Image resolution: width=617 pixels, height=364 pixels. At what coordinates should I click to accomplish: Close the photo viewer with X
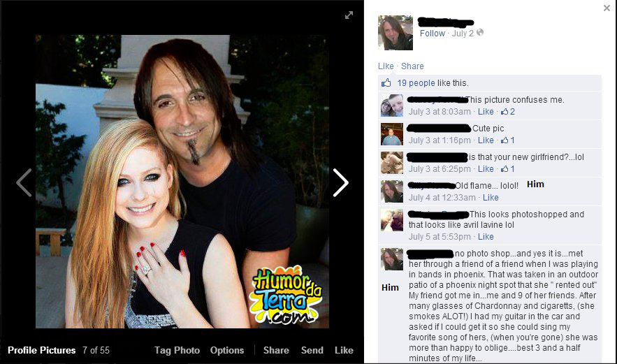(607, 8)
